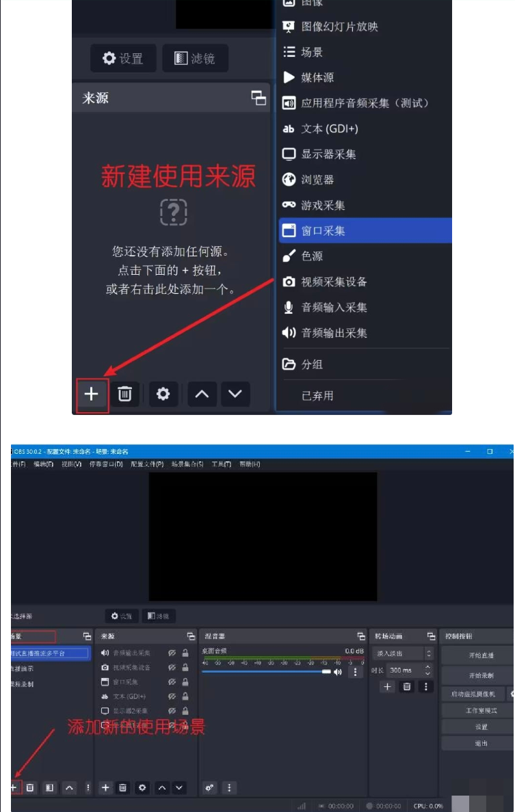The height and width of the screenshot is (812, 515).
Task: Choose 浏览器 from the add-source menu
Action: [x=317, y=180]
